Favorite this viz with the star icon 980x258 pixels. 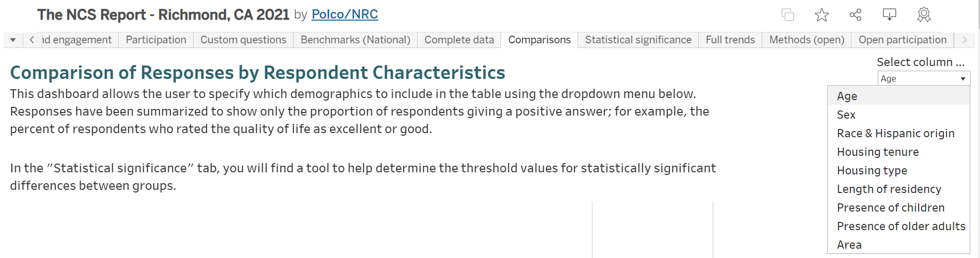[x=822, y=15]
